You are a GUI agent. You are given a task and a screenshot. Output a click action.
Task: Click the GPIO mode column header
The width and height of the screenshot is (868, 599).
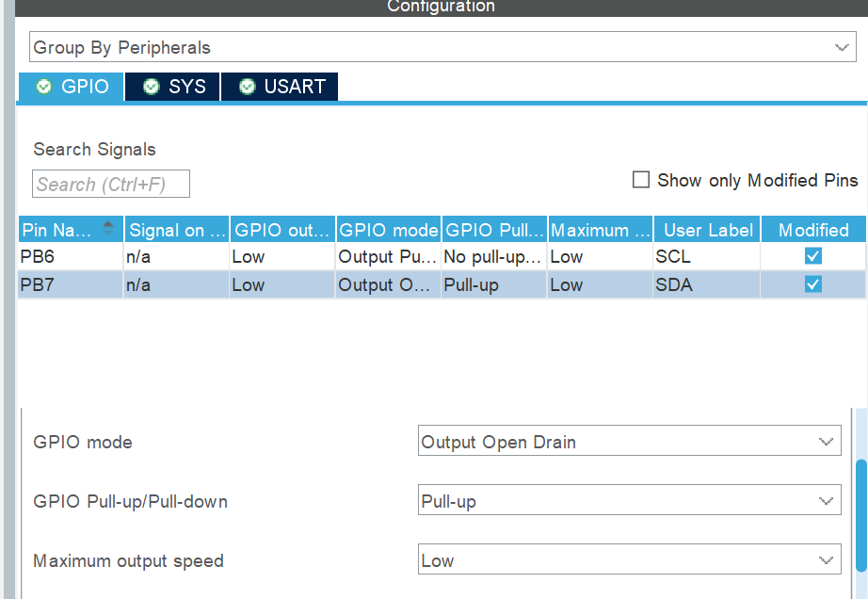[388, 230]
